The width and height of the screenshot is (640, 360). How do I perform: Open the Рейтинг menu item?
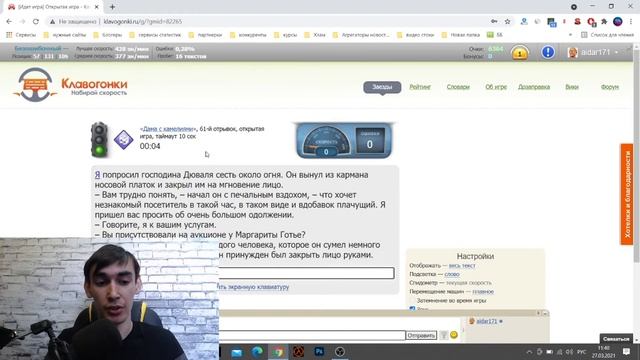[420, 87]
